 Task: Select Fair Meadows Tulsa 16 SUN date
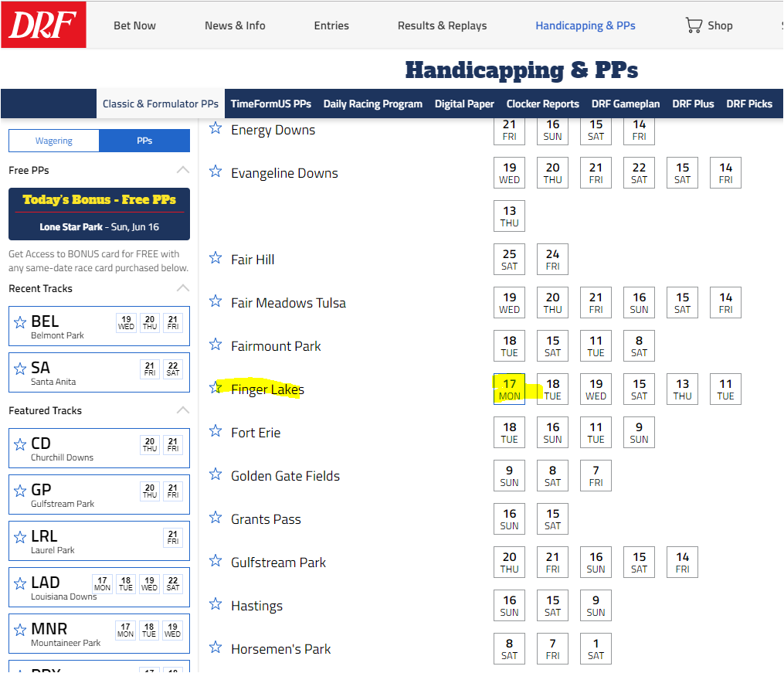[x=639, y=302]
